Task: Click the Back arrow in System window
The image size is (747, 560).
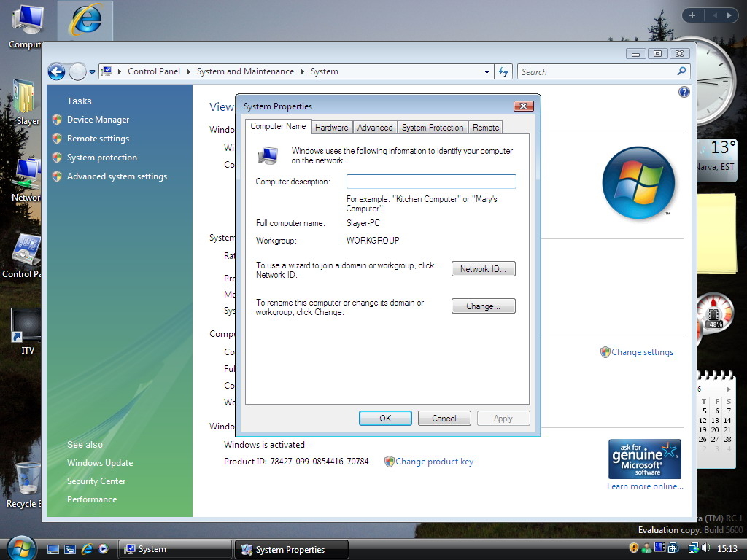Action: (57, 72)
